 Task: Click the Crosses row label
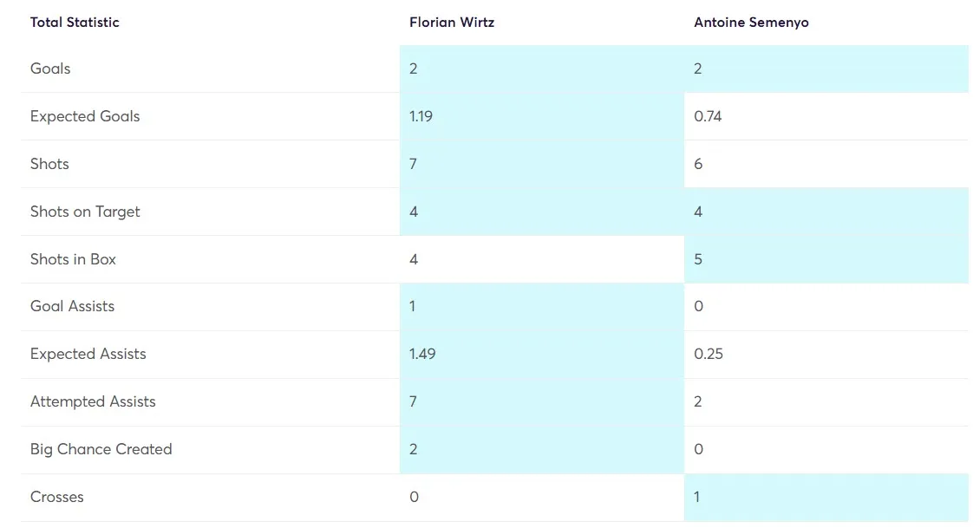pos(57,497)
